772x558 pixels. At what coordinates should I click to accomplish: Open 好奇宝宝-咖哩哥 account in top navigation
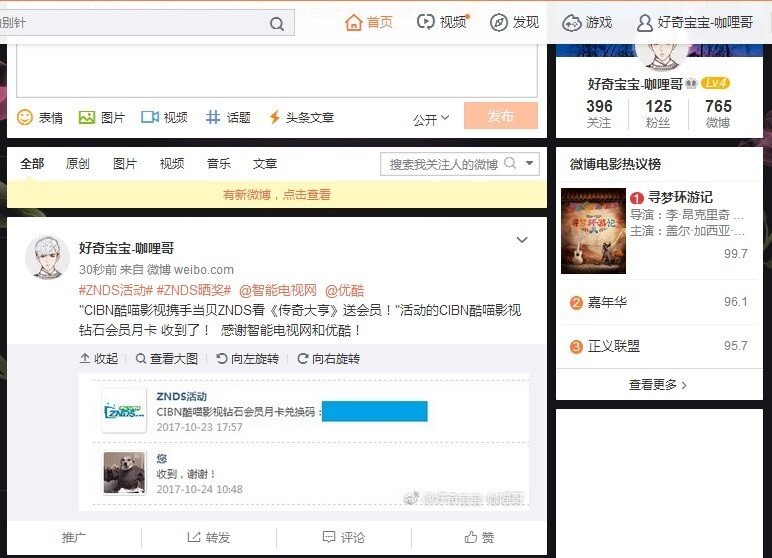pos(695,22)
